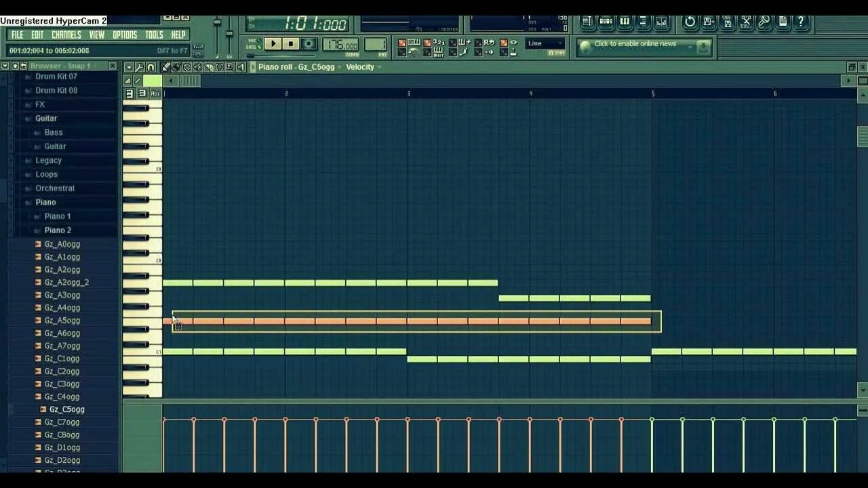Image resolution: width=868 pixels, height=488 pixels.
Task: Open online news dropdown arrow
Action: click(689, 46)
